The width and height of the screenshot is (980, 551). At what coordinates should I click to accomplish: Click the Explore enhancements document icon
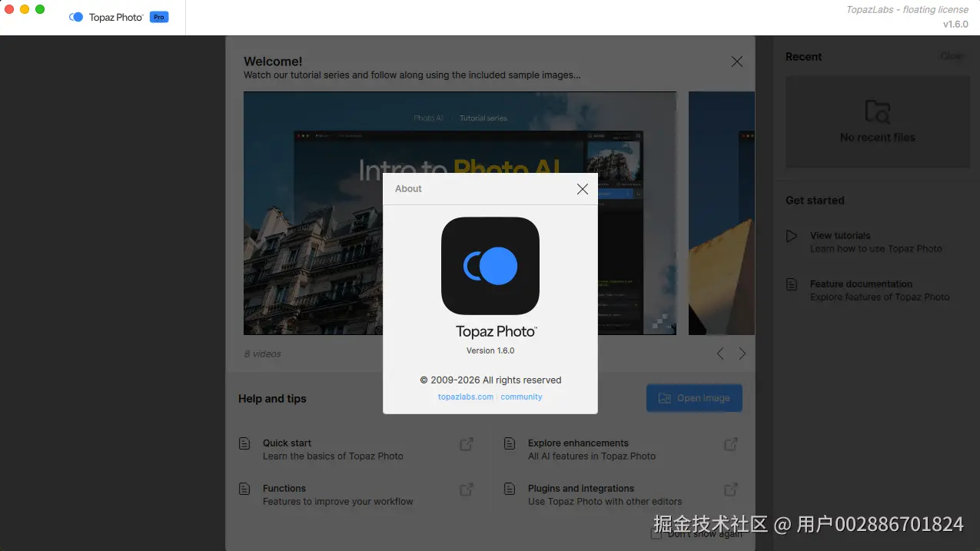click(509, 443)
